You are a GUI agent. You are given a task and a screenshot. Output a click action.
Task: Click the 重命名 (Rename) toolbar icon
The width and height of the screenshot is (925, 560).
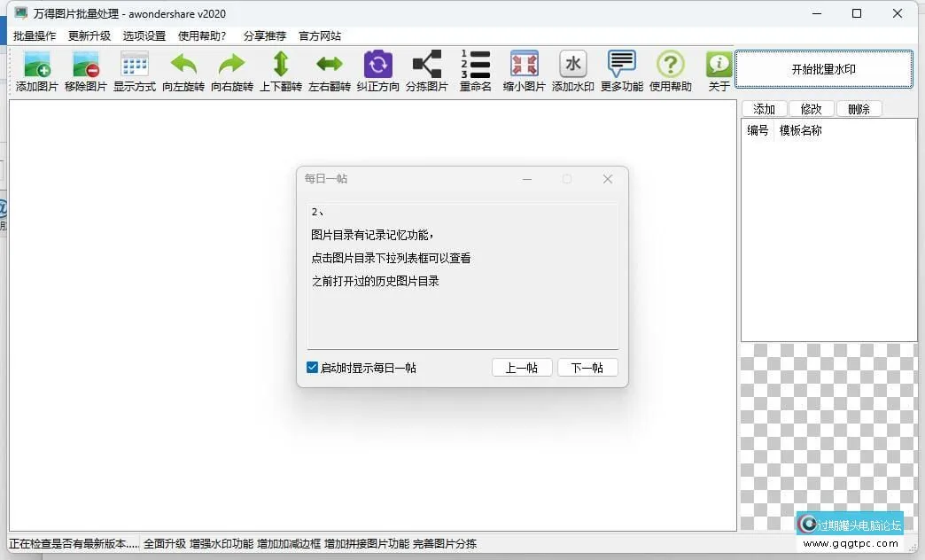coord(476,71)
